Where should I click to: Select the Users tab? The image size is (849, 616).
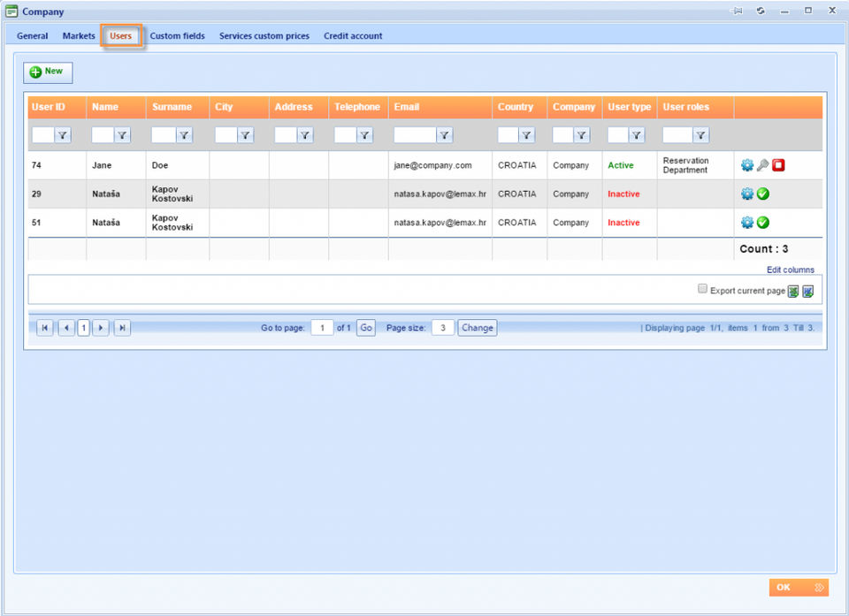click(x=121, y=35)
